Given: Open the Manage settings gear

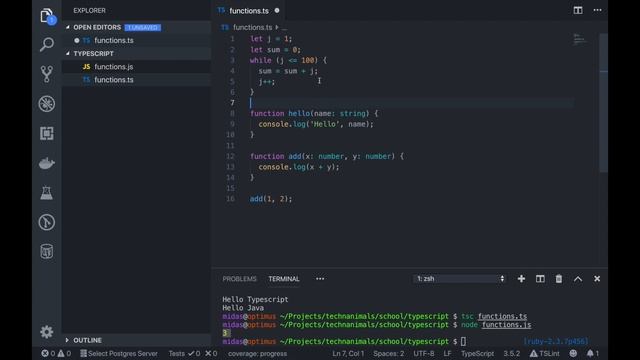Looking at the screenshot, I should [47, 331].
